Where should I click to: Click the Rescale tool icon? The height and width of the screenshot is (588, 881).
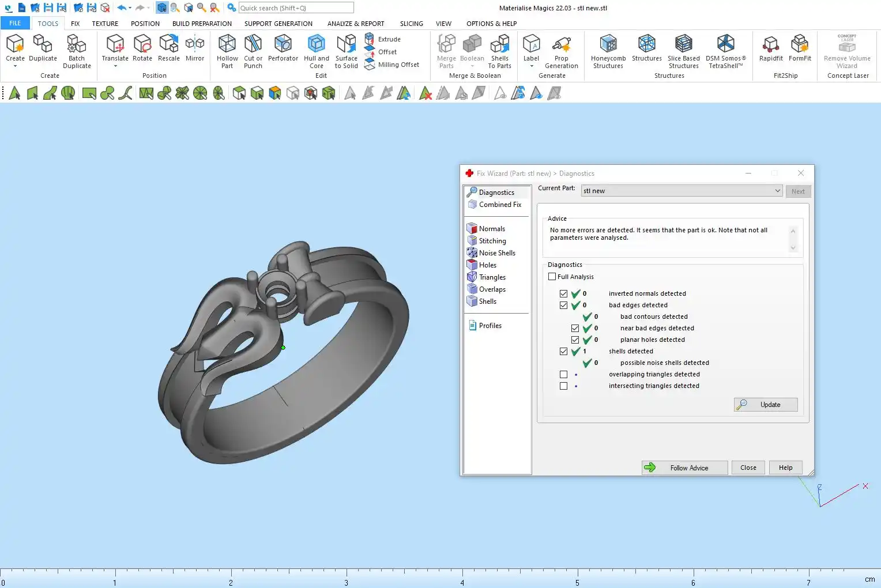point(169,44)
